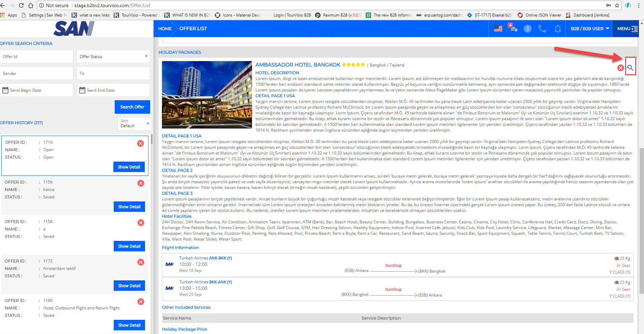Open the offer basket list icon
This screenshot has width=644, height=334.
513,28
